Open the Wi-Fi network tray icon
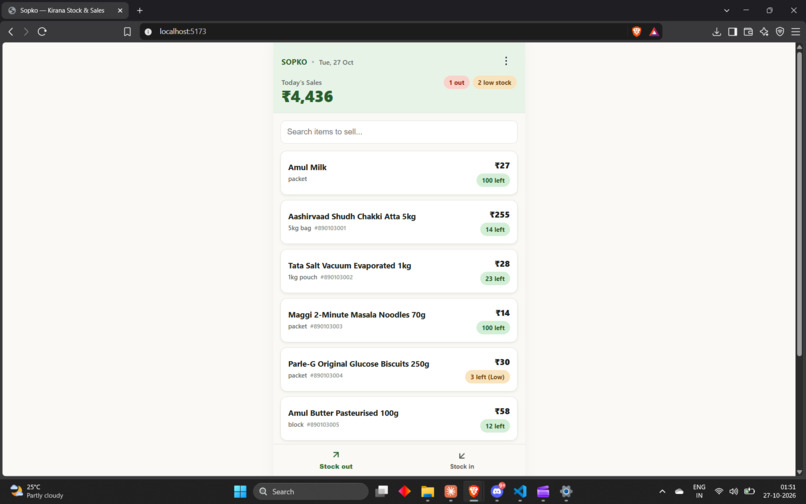806x504 pixels. coord(719,492)
